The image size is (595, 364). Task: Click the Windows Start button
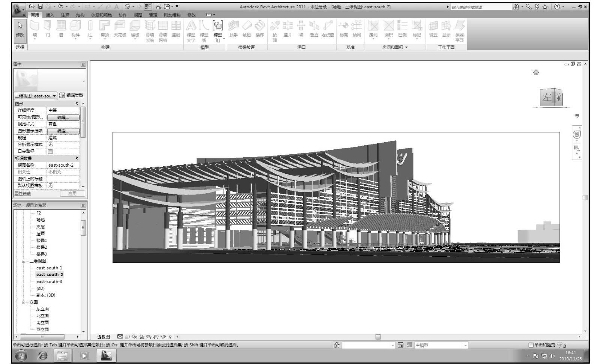click(21, 356)
